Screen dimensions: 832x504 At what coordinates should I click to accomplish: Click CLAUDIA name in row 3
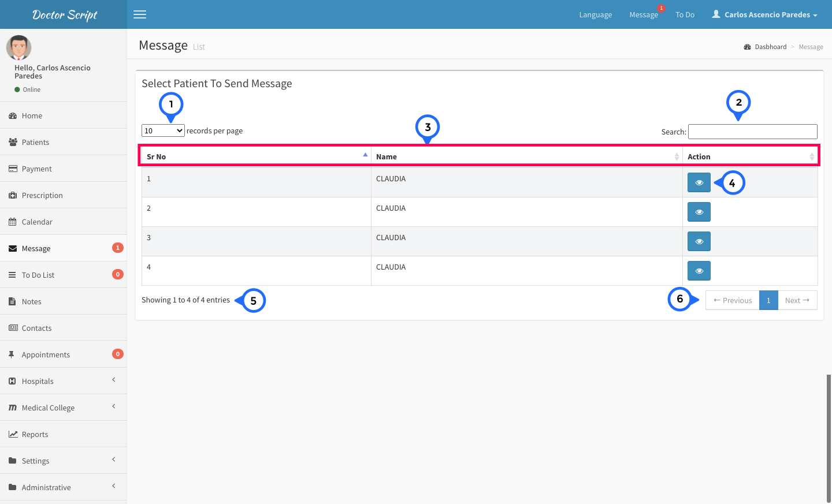point(391,237)
